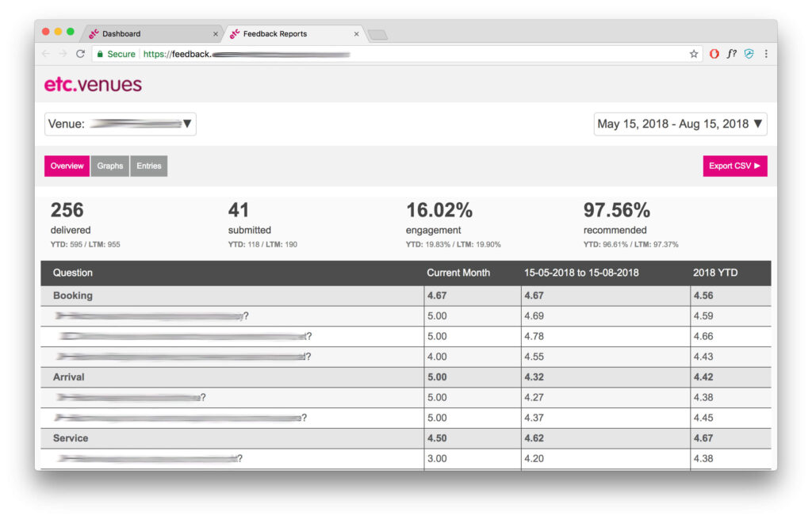Close the Dashboard tab

click(x=216, y=34)
